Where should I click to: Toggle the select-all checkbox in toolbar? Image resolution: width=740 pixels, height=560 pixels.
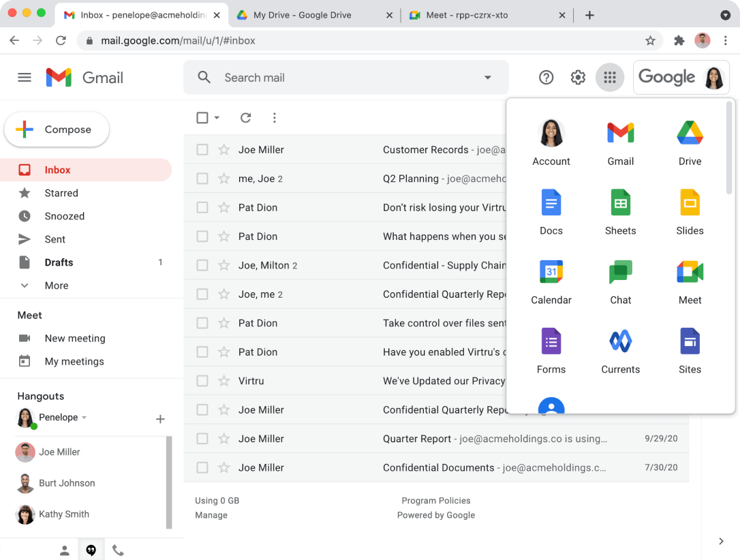pos(202,117)
